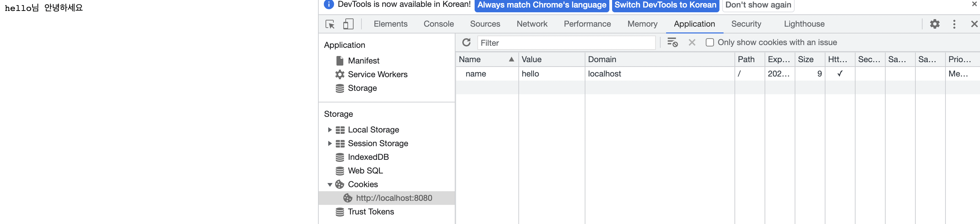Open the DevTools three-dot menu
The width and height of the screenshot is (980, 224).
(954, 24)
